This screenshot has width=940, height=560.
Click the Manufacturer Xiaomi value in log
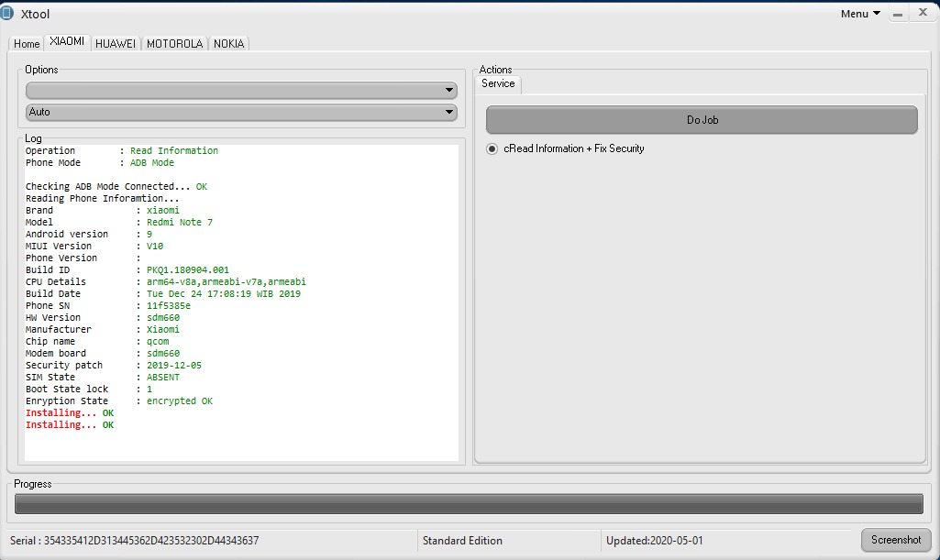163,329
